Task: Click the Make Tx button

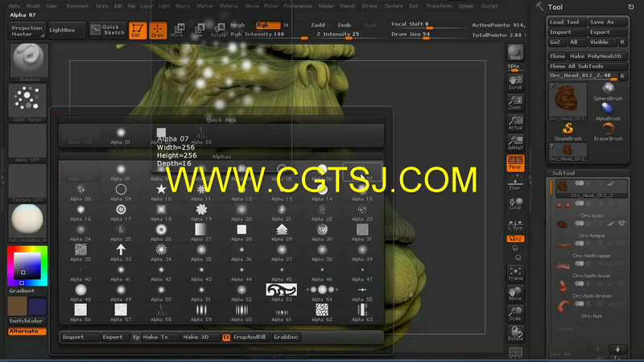Action: [160, 337]
